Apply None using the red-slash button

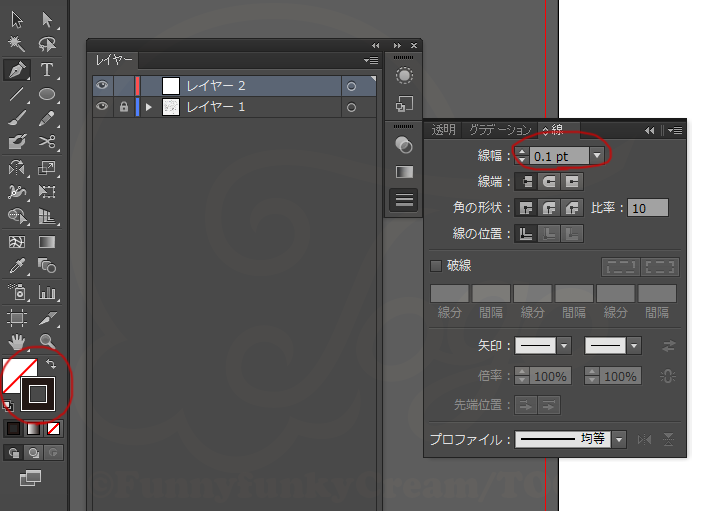[54, 428]
